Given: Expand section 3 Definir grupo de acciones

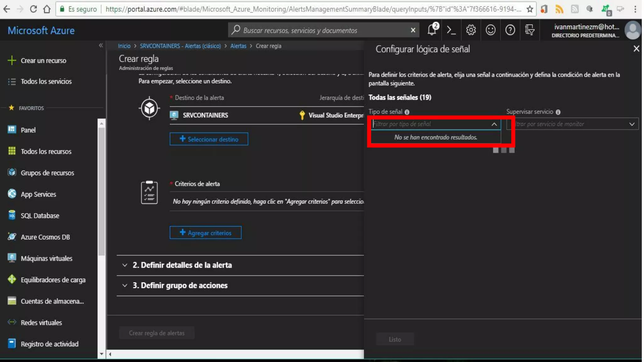Looking at the screenshot, I should [x=180, y=285].
